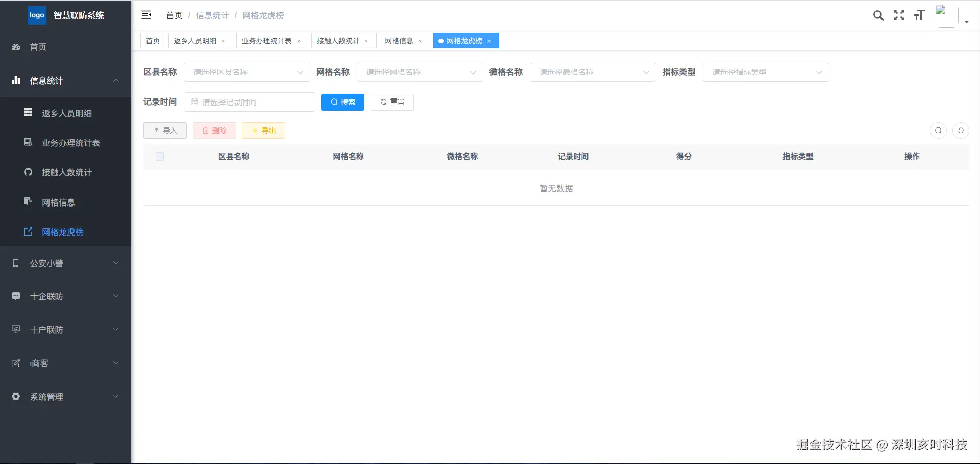The height and width of the screenshot is (464, 980).
Task: Click the bar chart icon beside 信息统计
Action: [16, 81]
